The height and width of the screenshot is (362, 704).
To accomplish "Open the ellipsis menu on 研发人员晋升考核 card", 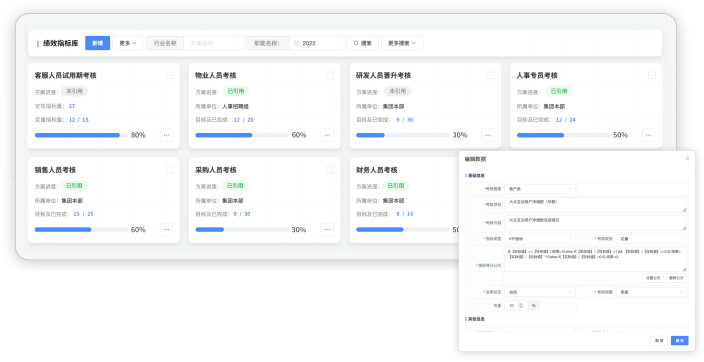I will click(488, 135).
